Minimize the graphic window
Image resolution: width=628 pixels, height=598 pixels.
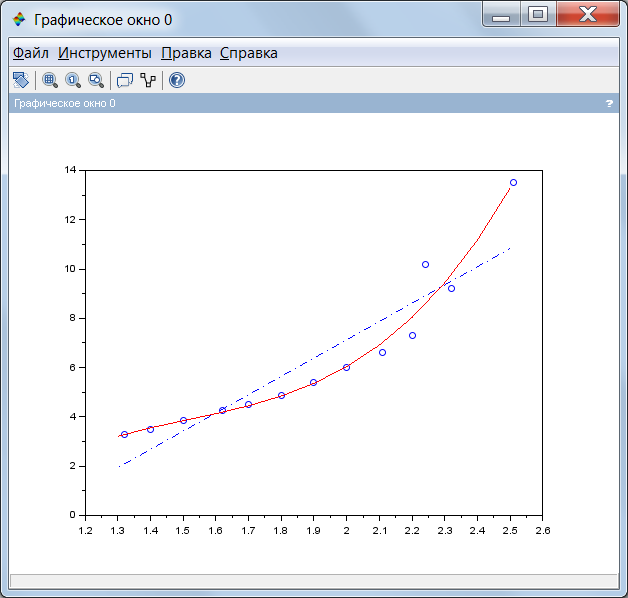[501, 14]
